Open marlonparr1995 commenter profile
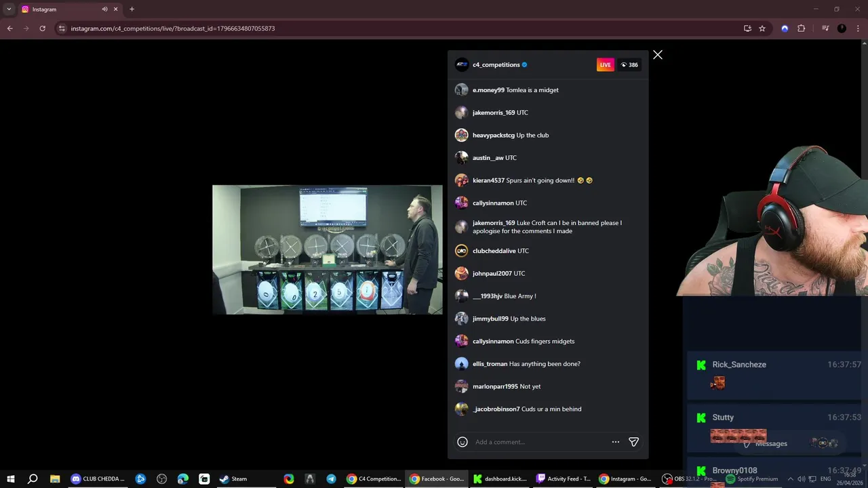 495,386
